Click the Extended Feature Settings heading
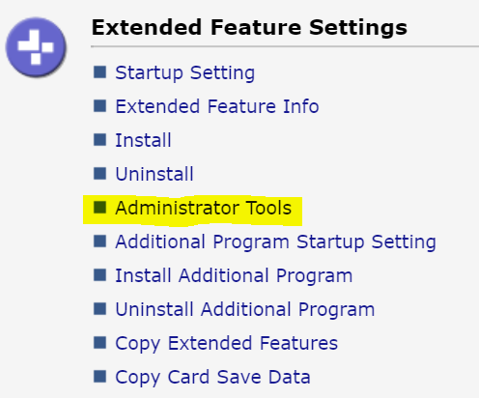The width and height of the screenshot is (480, 398). (x=249, y=28)
